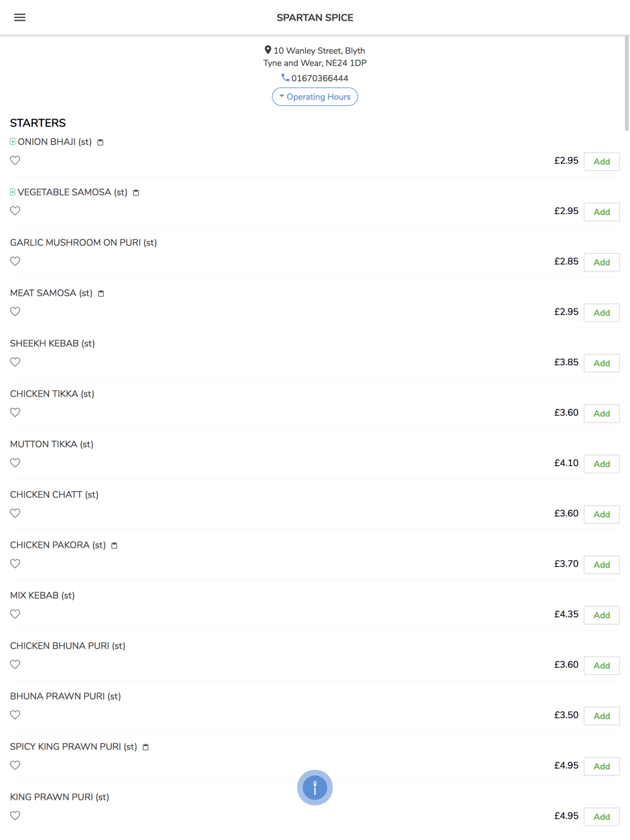Viewport: 630px width, 840px height.
Task: Click the location pin icon
Action: 268,50
